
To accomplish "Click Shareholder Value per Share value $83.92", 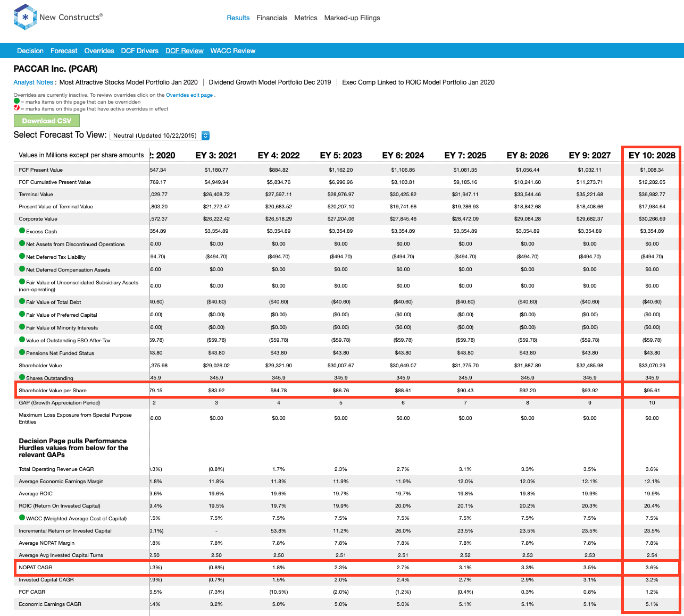I will pyautogui.click(x=216, y=390).
